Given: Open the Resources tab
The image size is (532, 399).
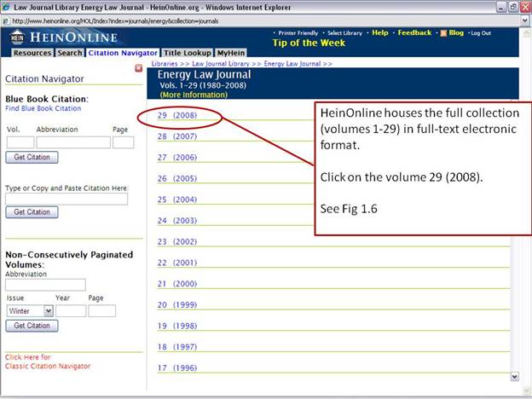Looking at the screenshot, I should click(x=32, y=53).
